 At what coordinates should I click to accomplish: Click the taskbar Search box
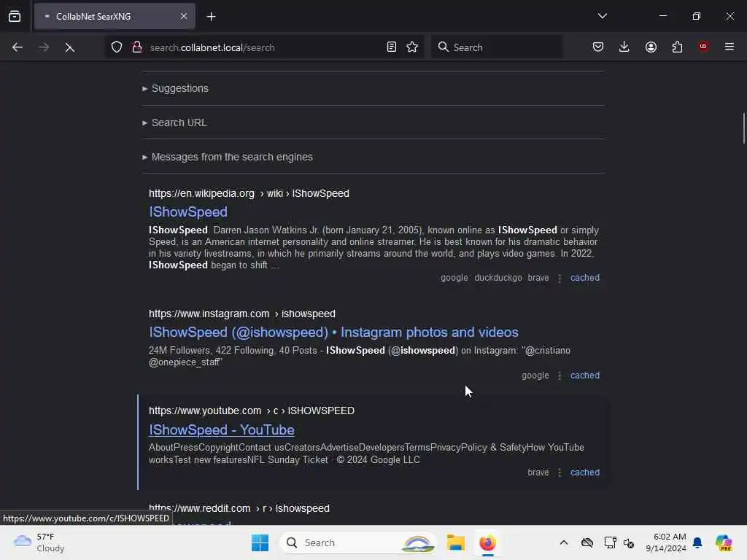[357, 542]
